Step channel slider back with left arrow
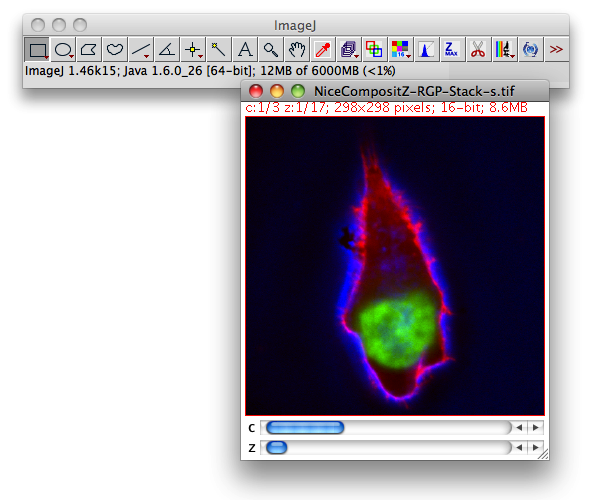The width and height of the screenshot is (589, 500). click(x=520, y=427)
